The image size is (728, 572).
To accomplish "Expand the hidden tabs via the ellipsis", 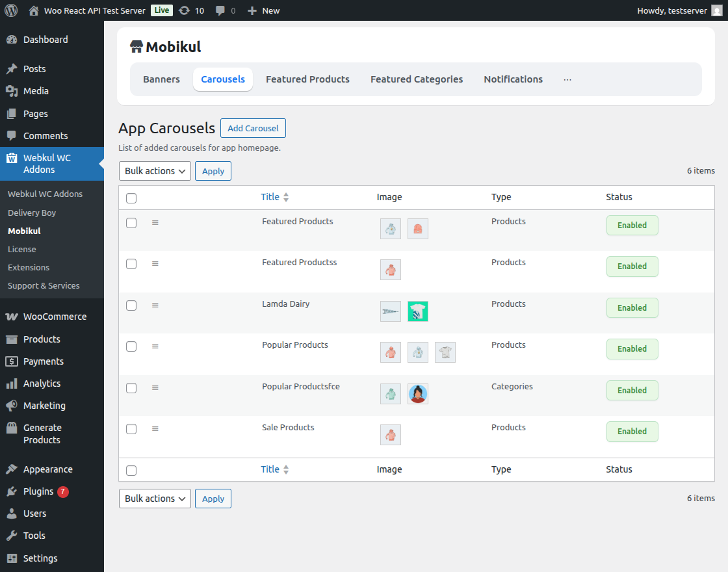I will point(567,79).
